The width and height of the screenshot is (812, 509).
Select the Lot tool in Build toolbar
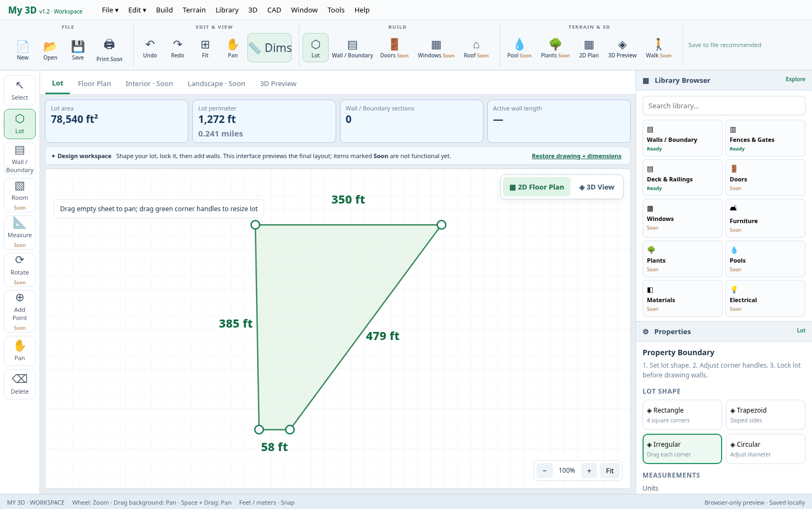(316, 48)
